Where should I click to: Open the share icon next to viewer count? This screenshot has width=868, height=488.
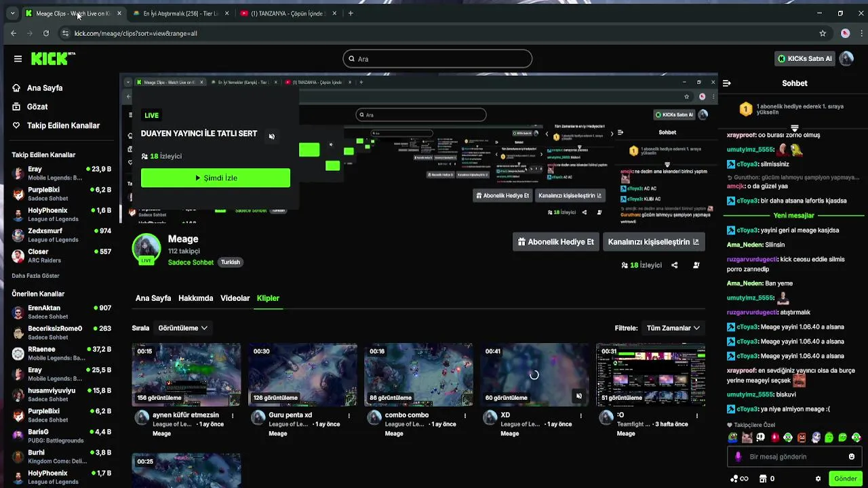point(674,265)
